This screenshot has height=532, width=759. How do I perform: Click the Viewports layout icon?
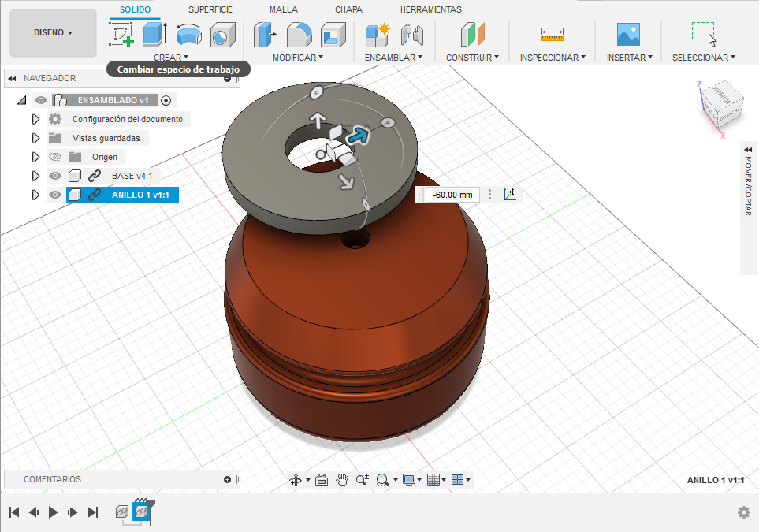point(457,480)
